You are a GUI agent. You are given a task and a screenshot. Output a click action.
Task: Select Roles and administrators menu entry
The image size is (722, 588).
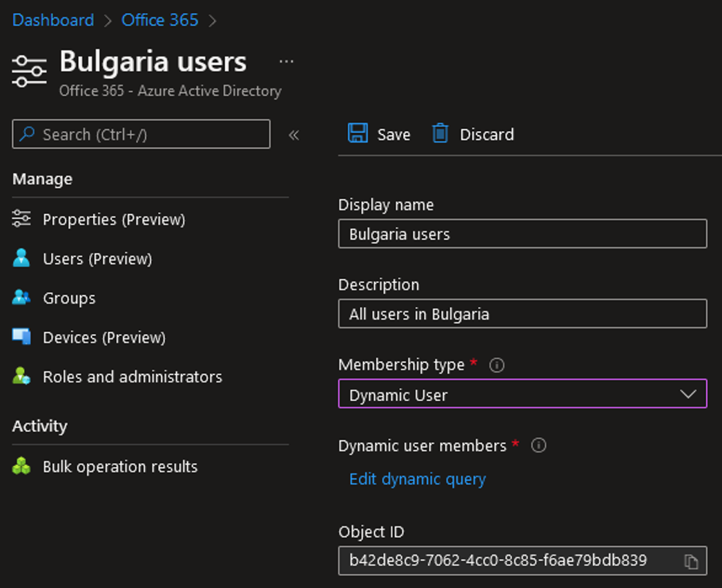click(x=132, y=377)
